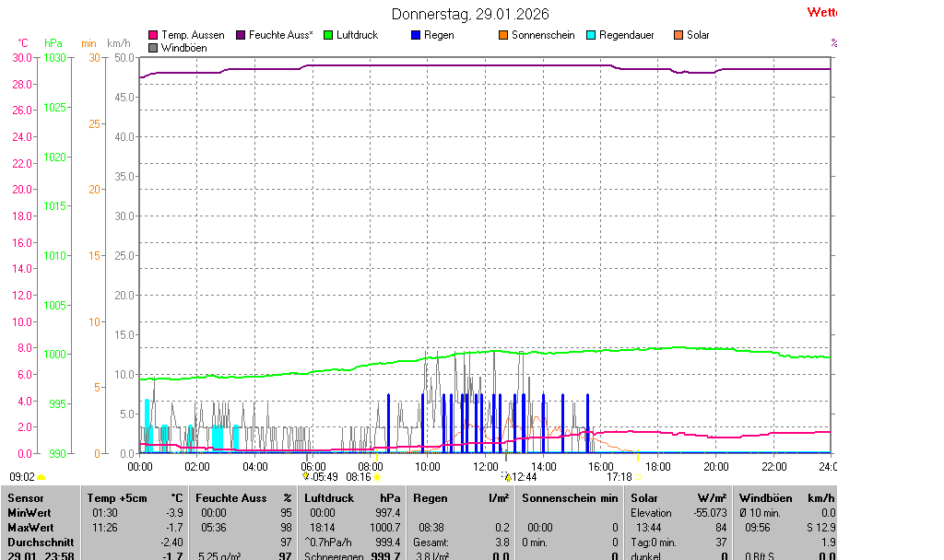Click the gray Windböen legend swatch

pyautogui.click(x=153, y=48)
